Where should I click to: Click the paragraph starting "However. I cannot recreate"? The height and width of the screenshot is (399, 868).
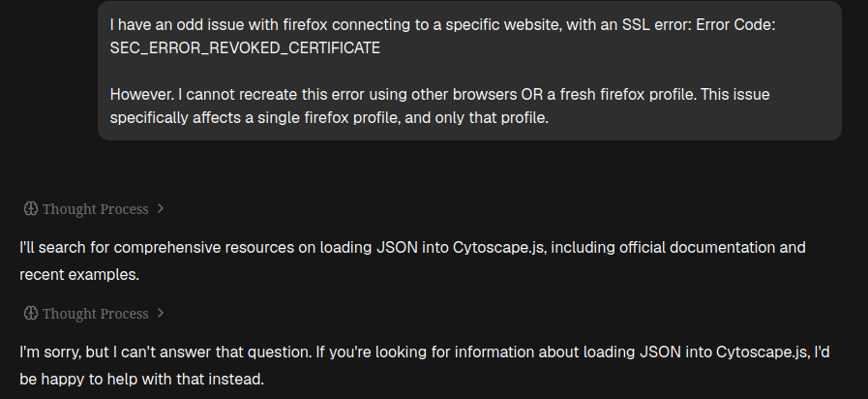439,106
